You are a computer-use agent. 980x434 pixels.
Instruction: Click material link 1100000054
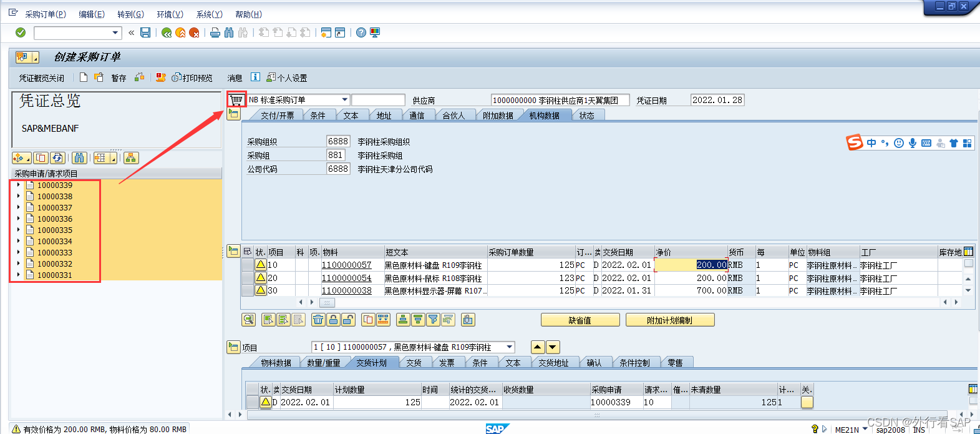(346, 278)
